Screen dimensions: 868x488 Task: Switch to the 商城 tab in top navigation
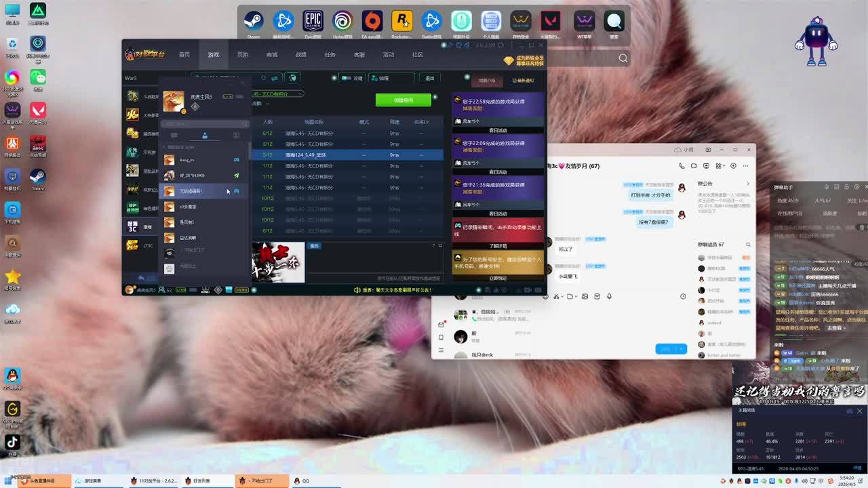point(272,55)
